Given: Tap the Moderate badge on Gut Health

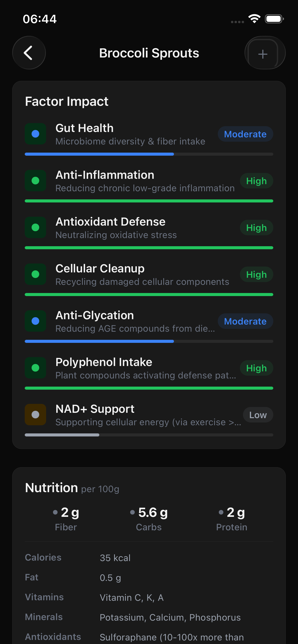Looking at the screenshot, I should 245,134.
